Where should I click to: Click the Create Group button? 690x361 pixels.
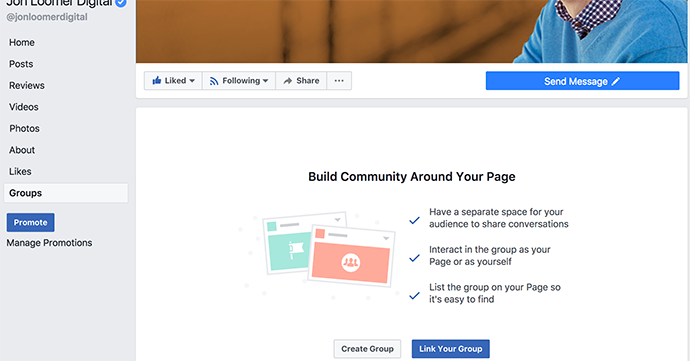(x=367, y=349)
